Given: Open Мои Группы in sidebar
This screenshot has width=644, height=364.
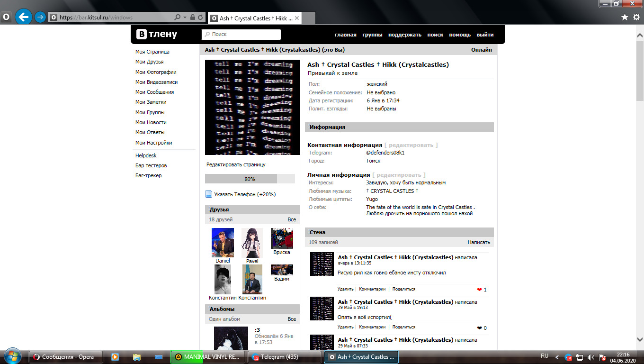Looking at the screenshot, I should point(150,112).
